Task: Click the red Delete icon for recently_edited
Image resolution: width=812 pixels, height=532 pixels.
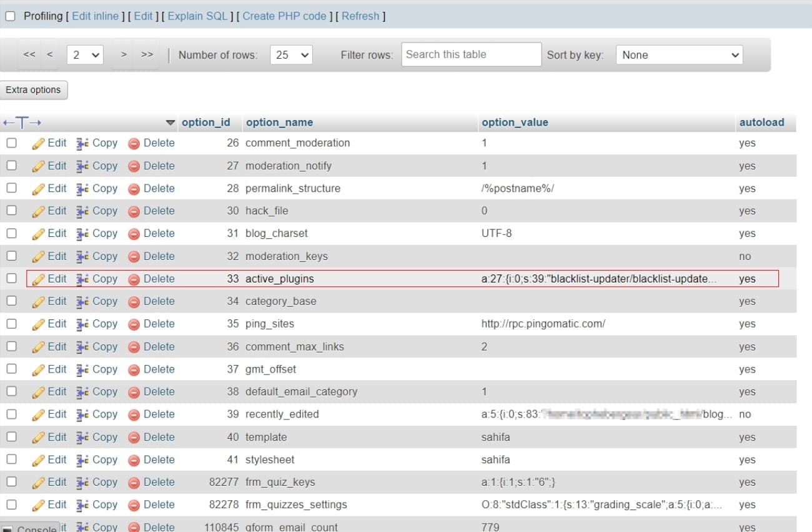Action: click(134, 414)
